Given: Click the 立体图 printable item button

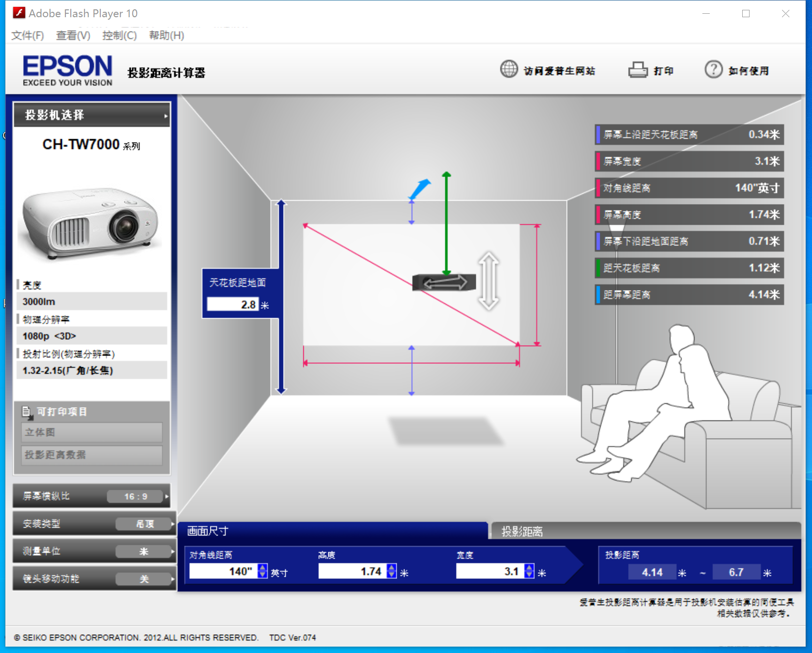Looking at the screenshot, I should pyautogui.click(x=92, y=432).
